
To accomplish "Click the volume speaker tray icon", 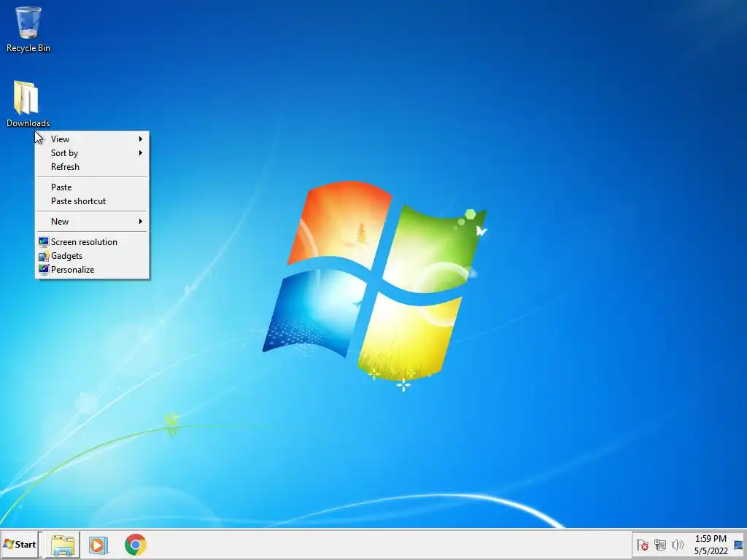I will pyautogui.click(x=677, y=544).
